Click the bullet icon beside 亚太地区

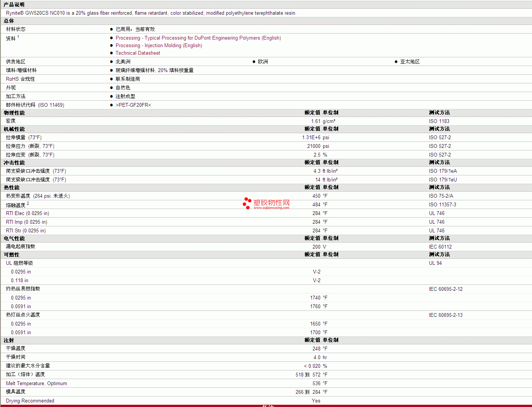click(x=396, y=62)
